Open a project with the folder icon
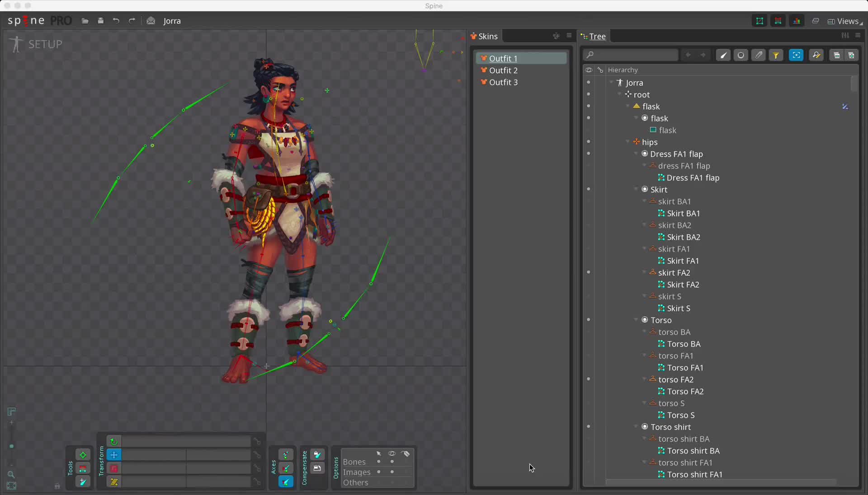868x495 pixels. point(85,21)
